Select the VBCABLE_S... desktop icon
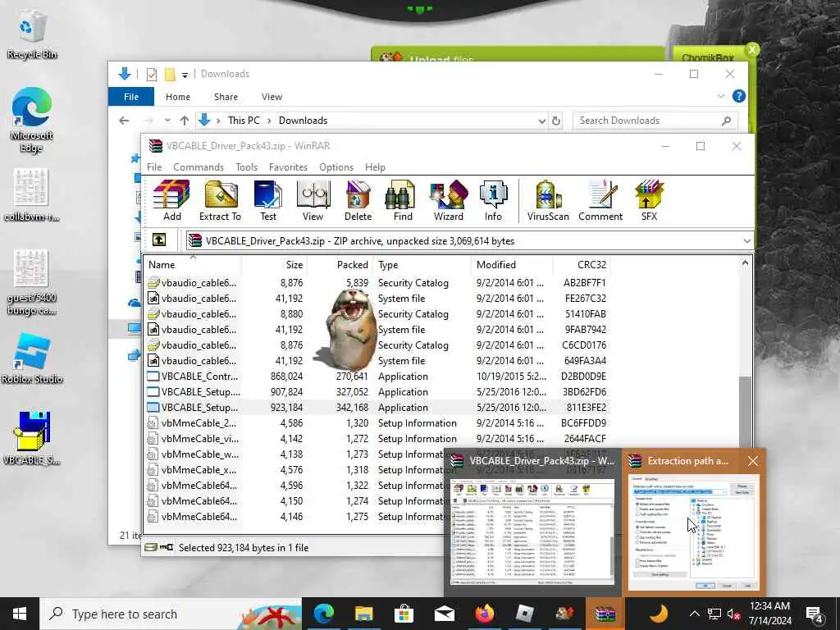This screenshot has height=630, width=840. pos(32,438)
